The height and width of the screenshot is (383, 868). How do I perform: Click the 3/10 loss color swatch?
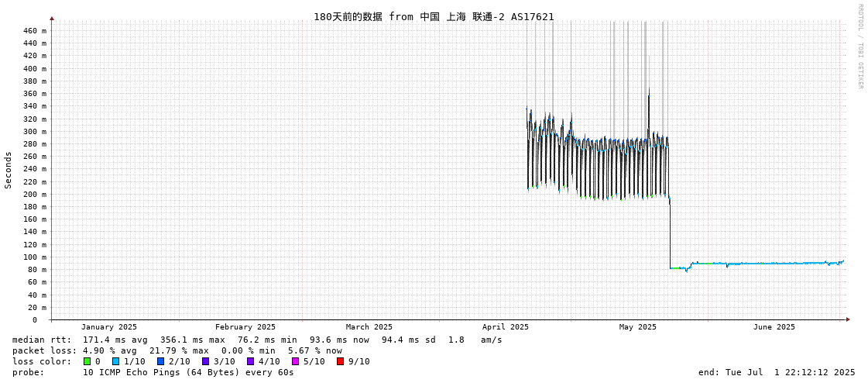click(205, 361)
